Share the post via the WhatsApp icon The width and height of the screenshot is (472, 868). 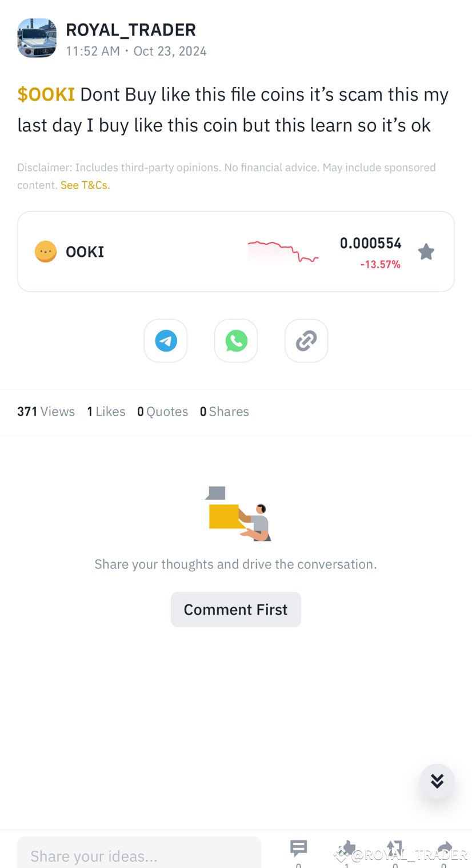point(236,340)
